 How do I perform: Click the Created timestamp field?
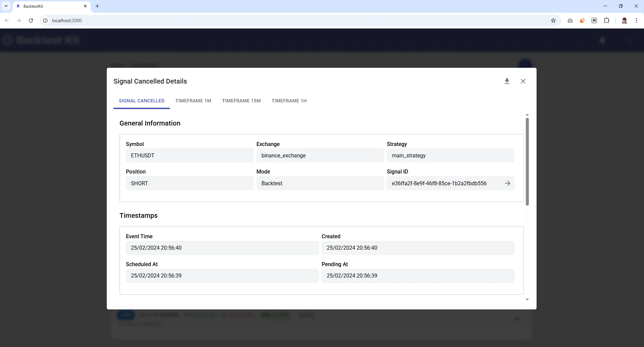418,248
